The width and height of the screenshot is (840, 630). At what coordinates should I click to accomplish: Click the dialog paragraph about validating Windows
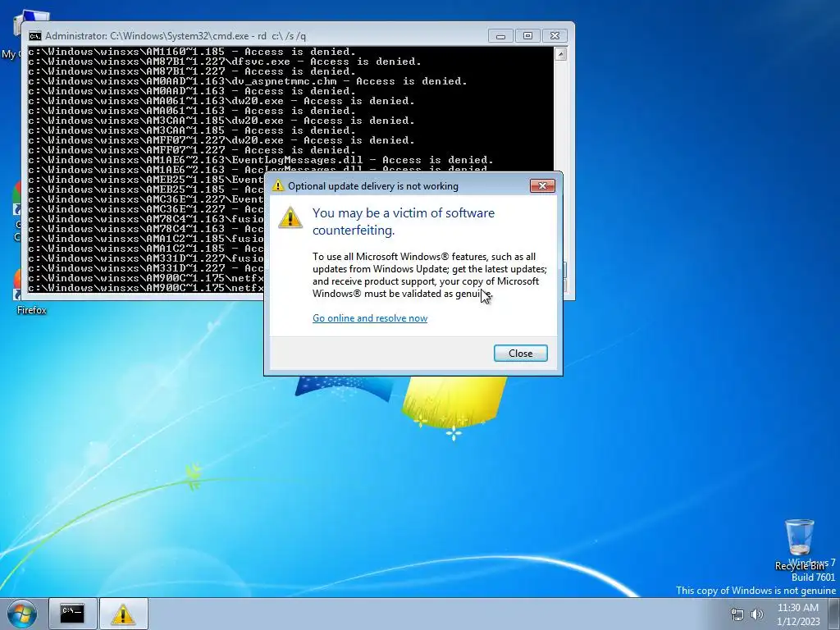point(430,275)
